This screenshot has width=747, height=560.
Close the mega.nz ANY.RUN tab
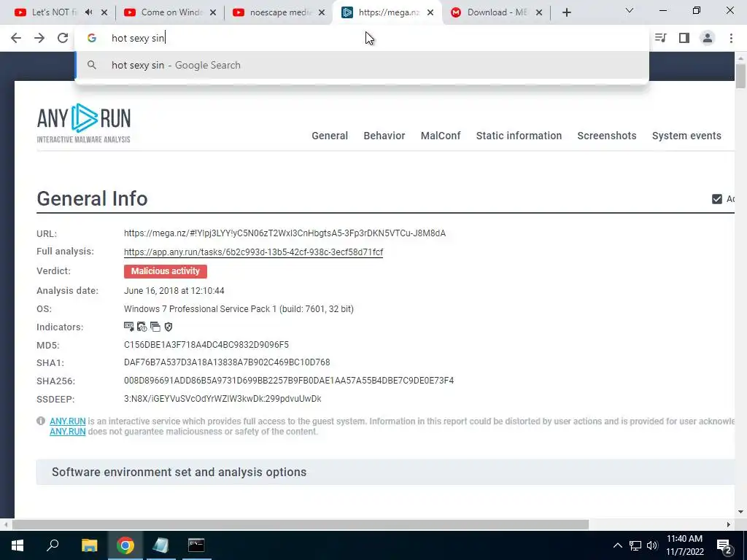(x=430, y=13)
